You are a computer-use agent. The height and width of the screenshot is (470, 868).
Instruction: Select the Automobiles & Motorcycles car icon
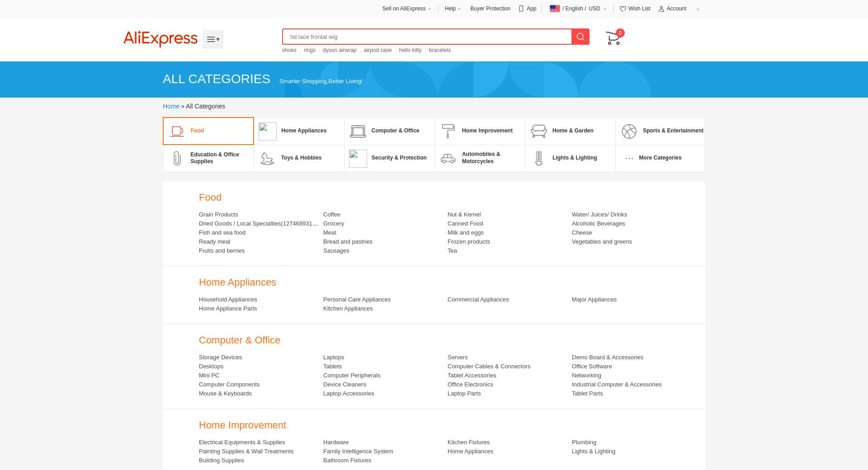pyautogui.click(x=448, y=158)
